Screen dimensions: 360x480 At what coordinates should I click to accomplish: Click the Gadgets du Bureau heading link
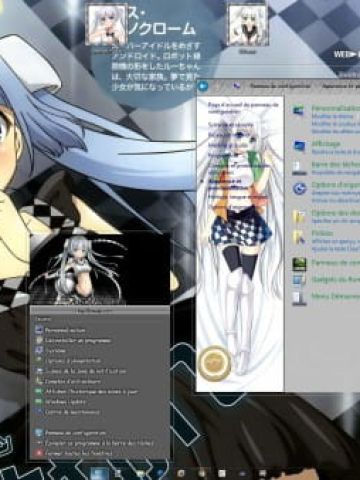(x=336, y=279)
